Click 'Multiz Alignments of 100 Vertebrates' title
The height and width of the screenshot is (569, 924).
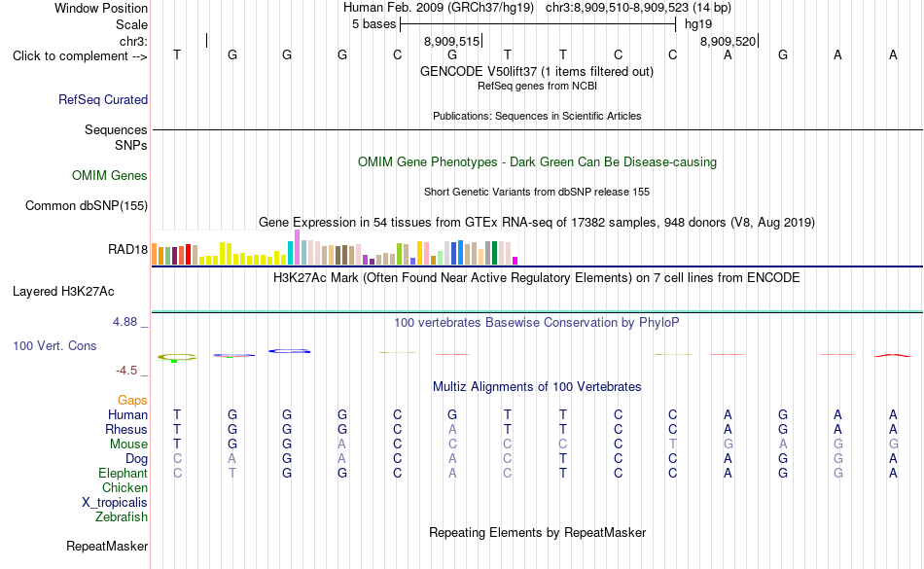point(537,386)
